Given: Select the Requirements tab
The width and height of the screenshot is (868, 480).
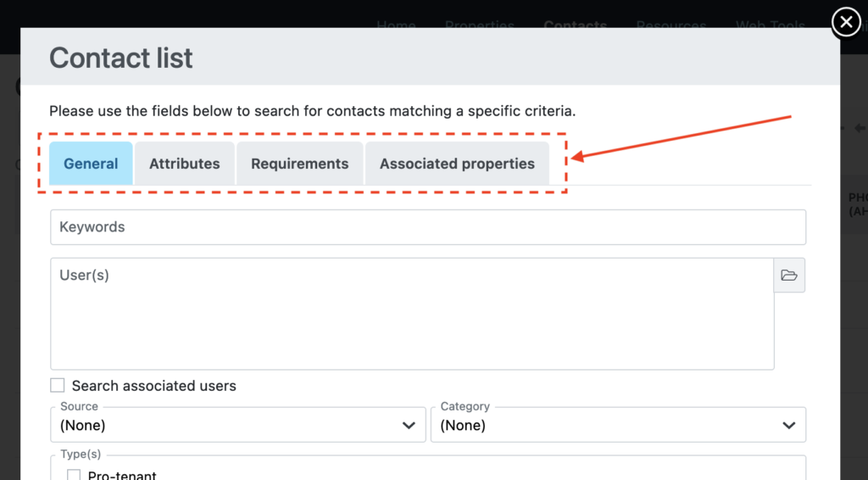Looking at the screenshot, I should (299, 164).
